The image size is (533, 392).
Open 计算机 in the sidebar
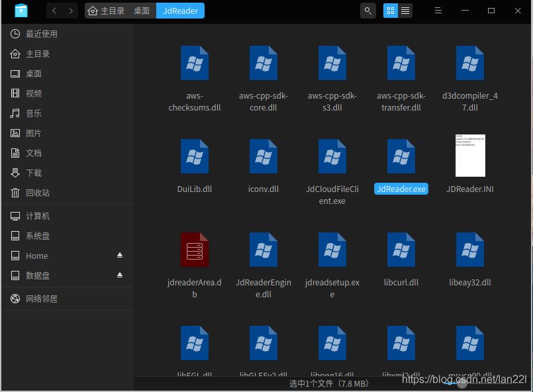68,217
